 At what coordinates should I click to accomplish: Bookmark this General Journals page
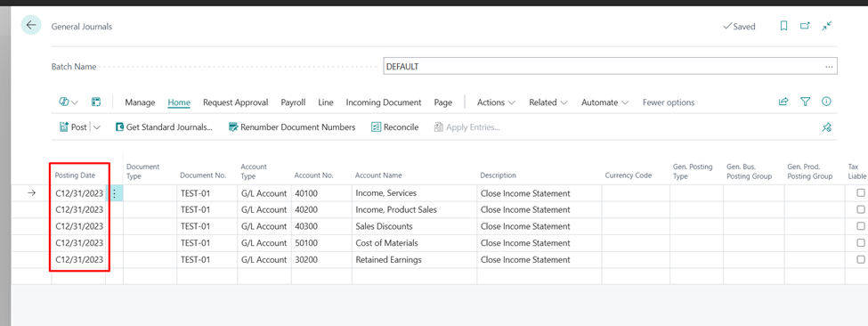783,26
